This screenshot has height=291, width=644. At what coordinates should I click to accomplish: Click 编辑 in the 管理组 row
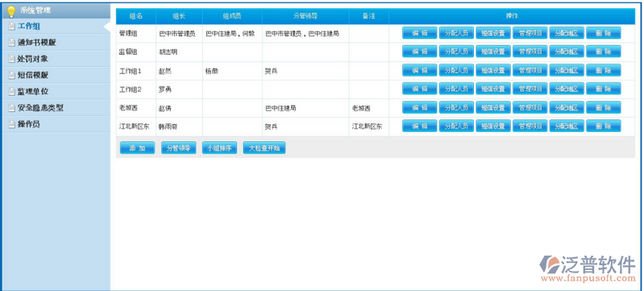420,33
